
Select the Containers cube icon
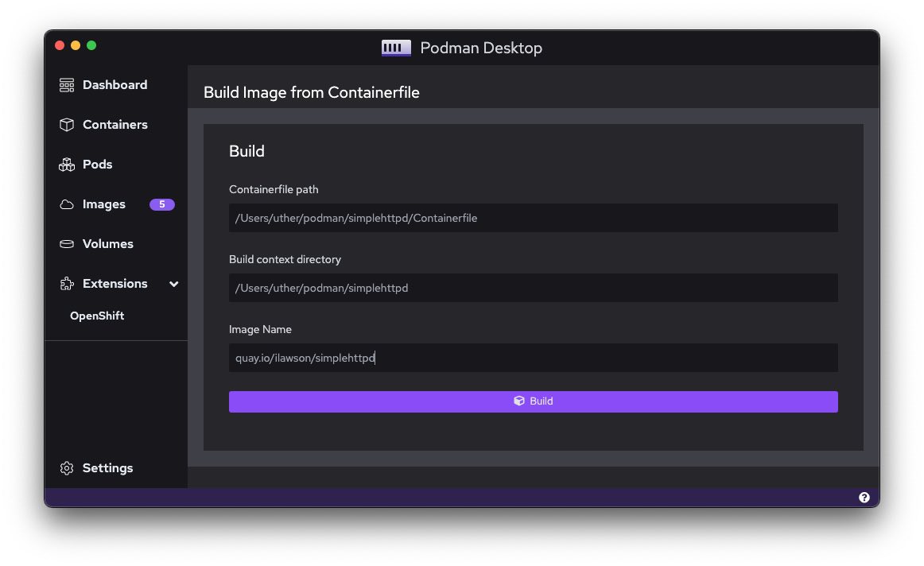coord(67,125)
